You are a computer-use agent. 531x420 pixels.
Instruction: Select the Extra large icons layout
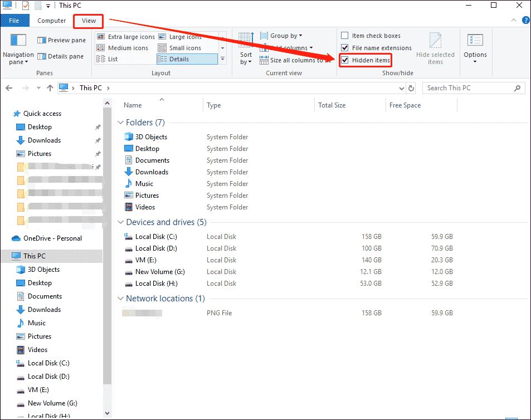(x=126, y=37)
